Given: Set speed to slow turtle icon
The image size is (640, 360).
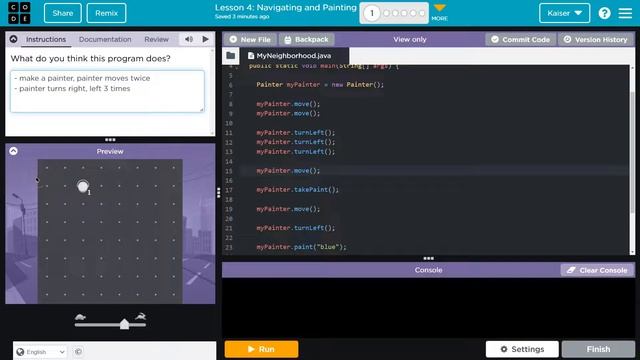Looking at the screenshot, I should pos(80,317).
